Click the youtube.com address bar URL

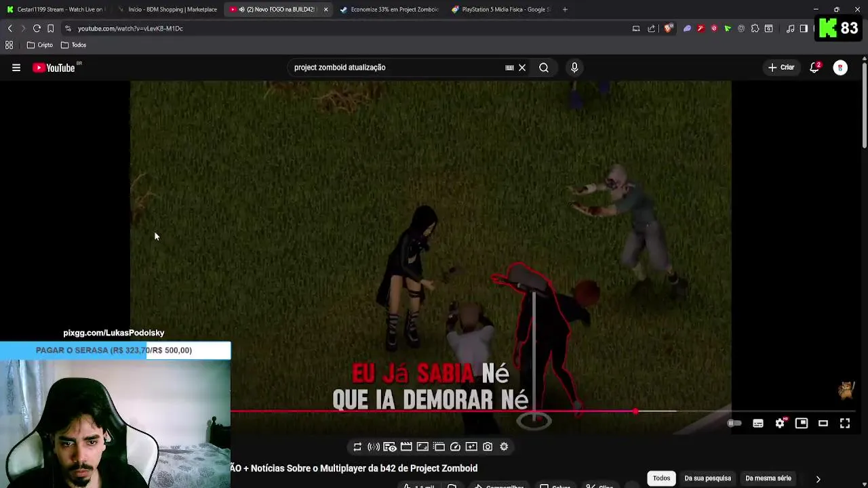point(130,28)
